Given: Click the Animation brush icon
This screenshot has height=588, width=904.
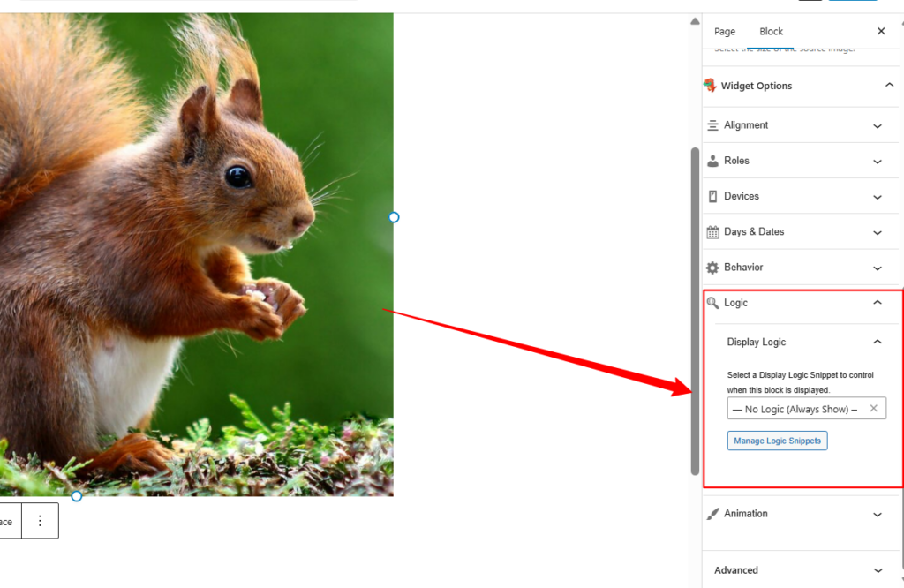Looking at the screenshot, I should (x=712, y=514).
